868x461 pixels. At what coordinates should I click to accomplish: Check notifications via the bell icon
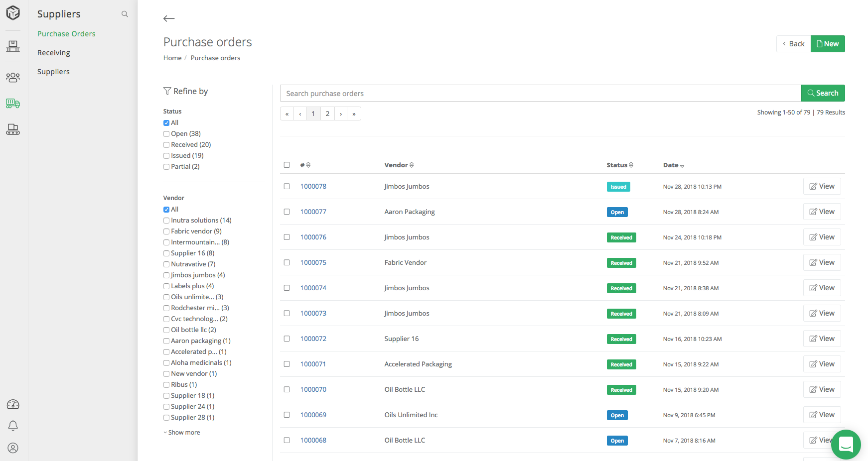[x=12, y=426]
